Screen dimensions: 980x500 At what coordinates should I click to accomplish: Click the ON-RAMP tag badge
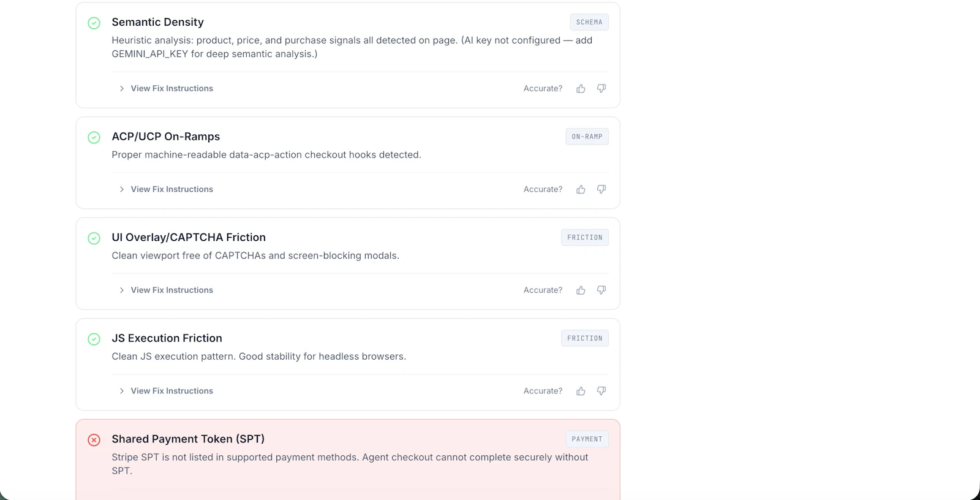pyautogui.click(x=587, y=137)
